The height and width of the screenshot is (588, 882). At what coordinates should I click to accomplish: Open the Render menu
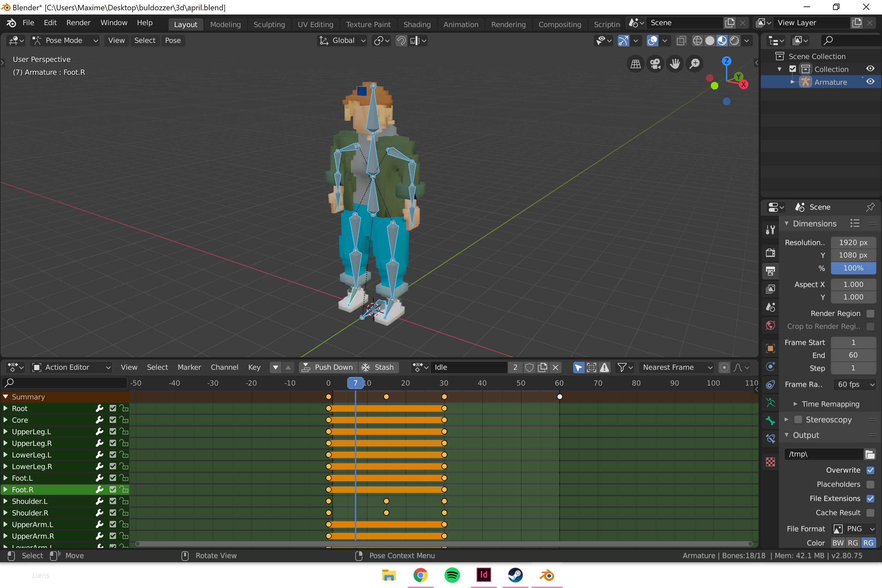click(78, 23)
